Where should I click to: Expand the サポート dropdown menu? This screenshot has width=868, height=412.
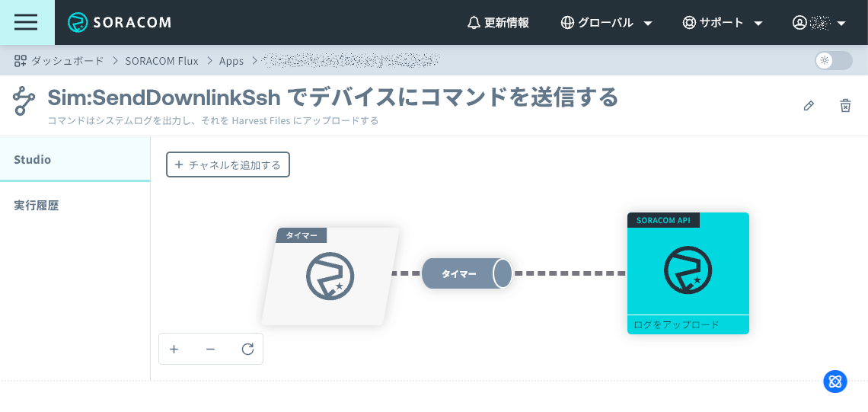click(723, 23)
